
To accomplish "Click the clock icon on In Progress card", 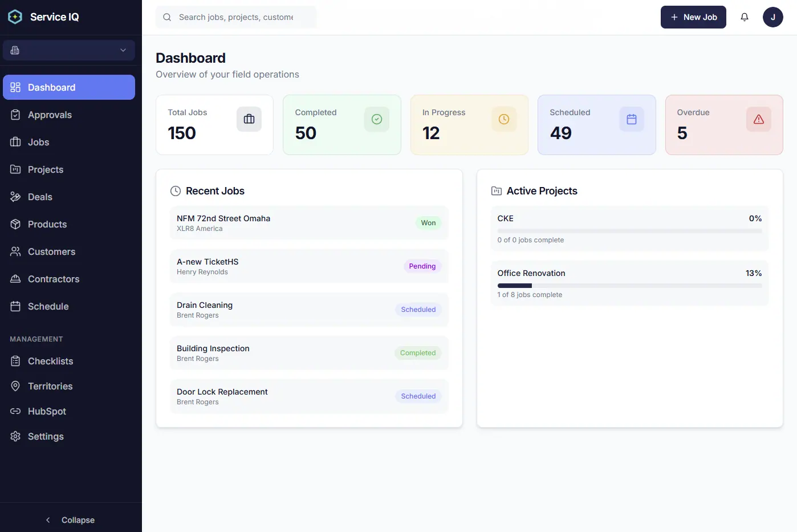I will [x=504, y=119].
